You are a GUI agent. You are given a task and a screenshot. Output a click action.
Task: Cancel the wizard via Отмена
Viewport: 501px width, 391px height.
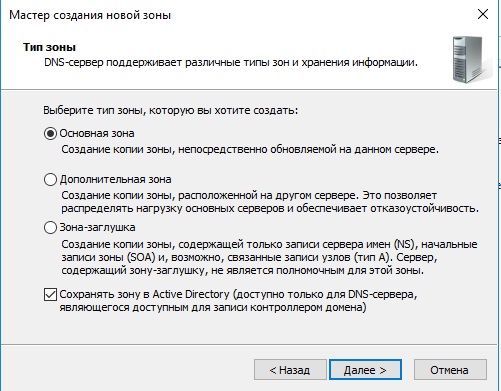tap(450, 370)
